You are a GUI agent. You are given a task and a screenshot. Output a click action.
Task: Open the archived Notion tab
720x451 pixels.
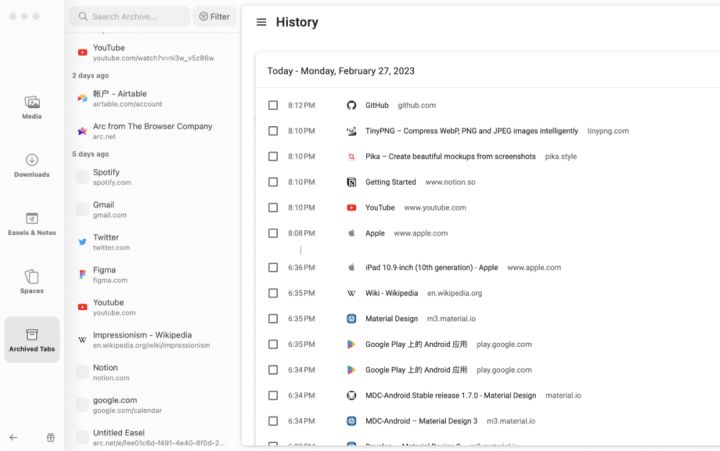153,372
